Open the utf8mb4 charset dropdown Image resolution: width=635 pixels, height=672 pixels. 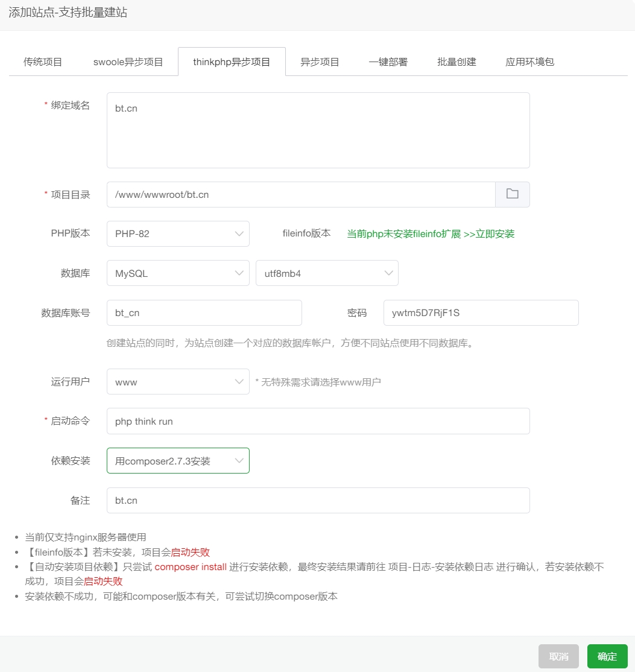(x=327, y=273)
